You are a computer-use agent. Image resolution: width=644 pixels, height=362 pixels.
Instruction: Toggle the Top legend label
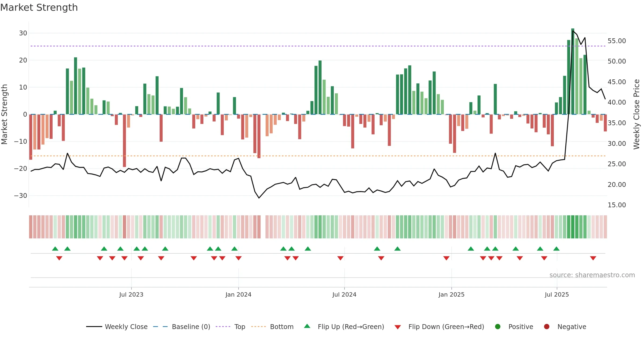tap(240, 327)
